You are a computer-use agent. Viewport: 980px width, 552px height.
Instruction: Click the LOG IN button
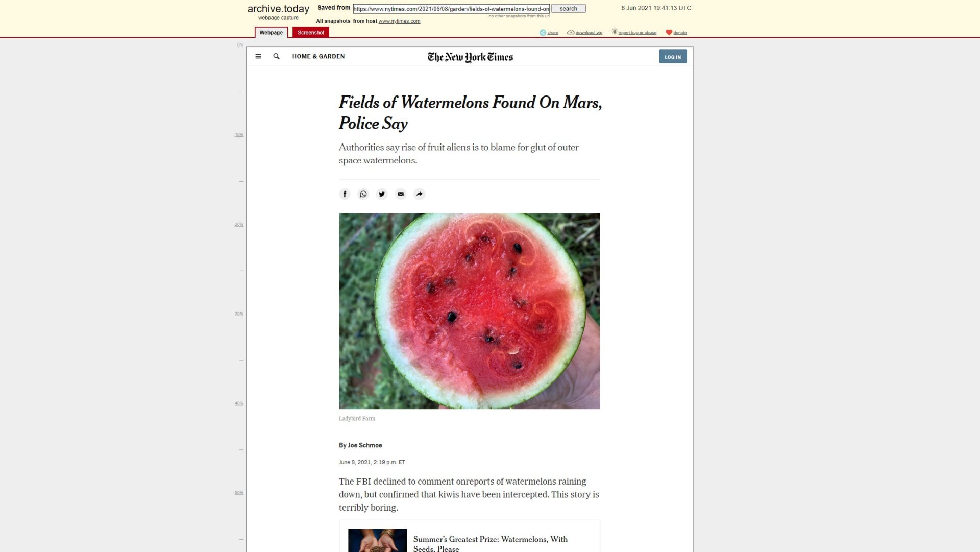pyautogui.click(x=673, y=57)
